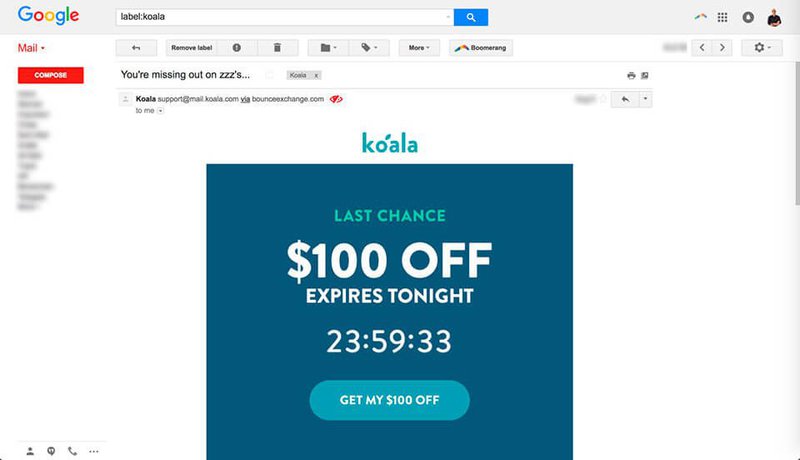
Task: Click the blue search magnifier button
Action: click(470, 17)
